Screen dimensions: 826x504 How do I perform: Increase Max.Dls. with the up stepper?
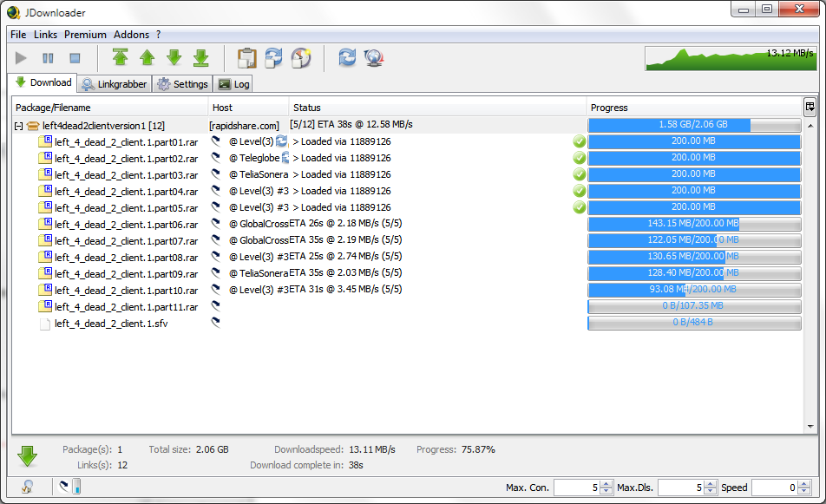pos(711,484)
